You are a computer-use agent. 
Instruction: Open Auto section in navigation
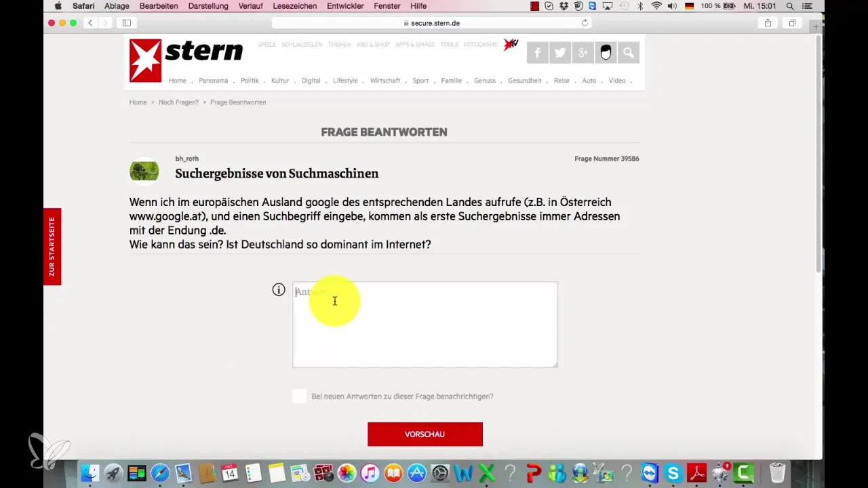(589, 81)
